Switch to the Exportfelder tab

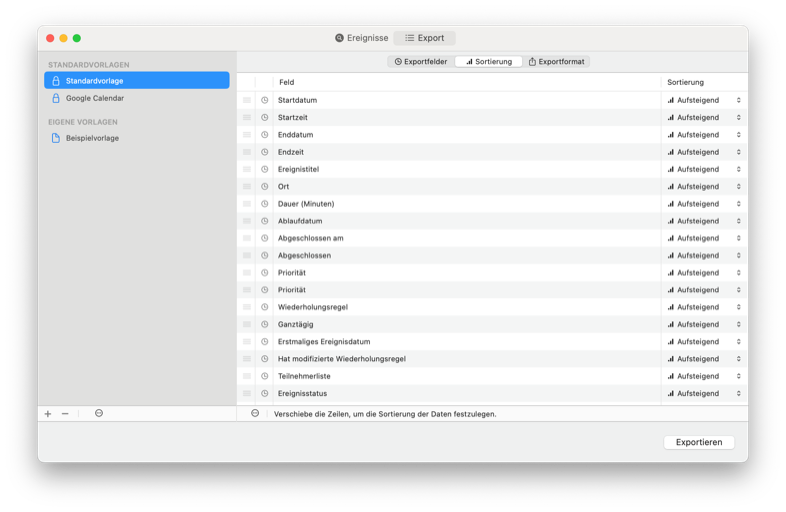coord(421,62)
